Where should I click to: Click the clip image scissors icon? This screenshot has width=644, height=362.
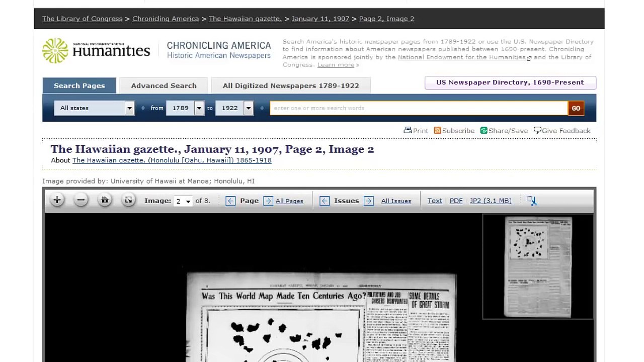point(532,201)
